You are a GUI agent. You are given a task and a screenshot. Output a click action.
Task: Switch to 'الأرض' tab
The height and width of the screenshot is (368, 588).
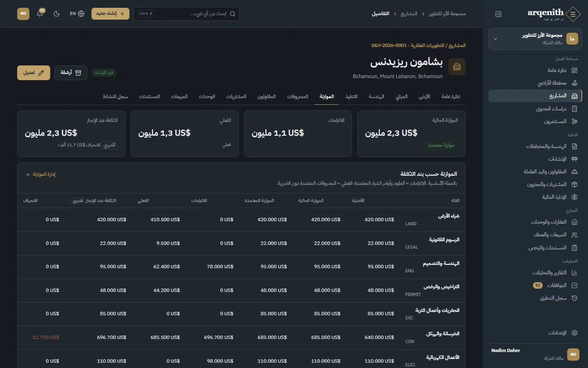425,96
